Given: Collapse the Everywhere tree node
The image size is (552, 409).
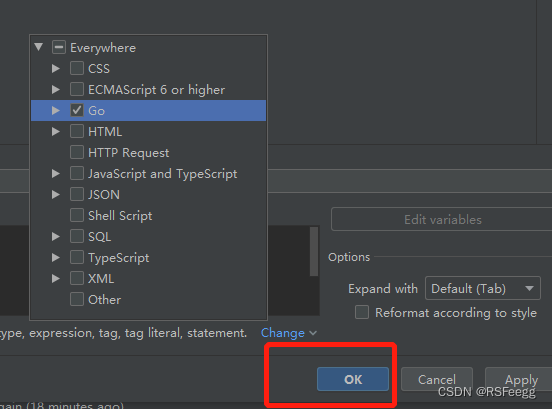Looking at the screenshot, I should tap(39, 47).
